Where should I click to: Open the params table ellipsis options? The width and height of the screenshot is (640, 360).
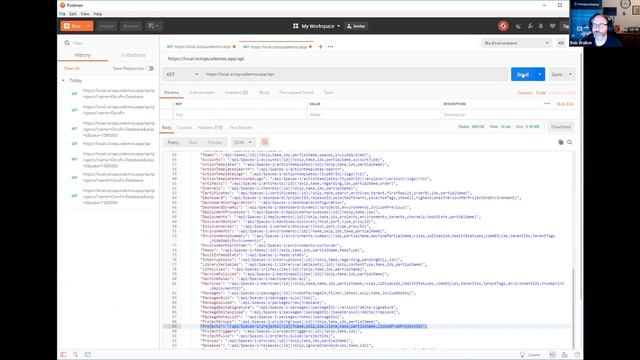pos(547,104)
